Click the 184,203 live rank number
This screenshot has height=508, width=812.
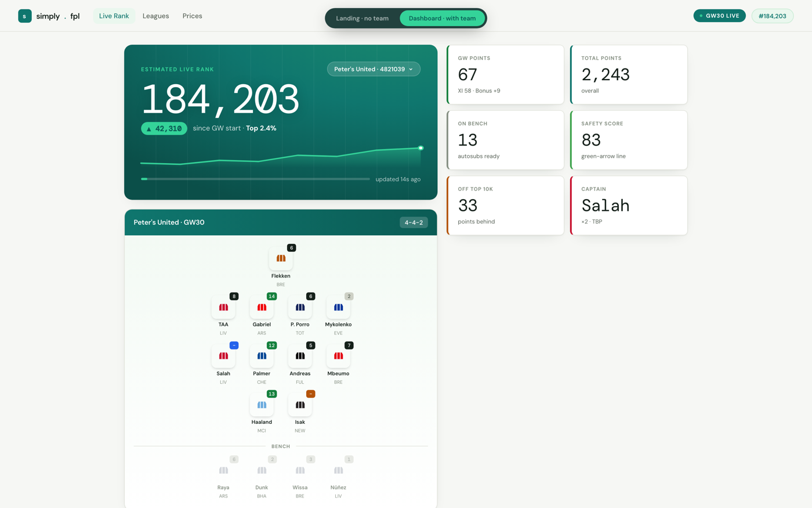click(x=220, y=99)
